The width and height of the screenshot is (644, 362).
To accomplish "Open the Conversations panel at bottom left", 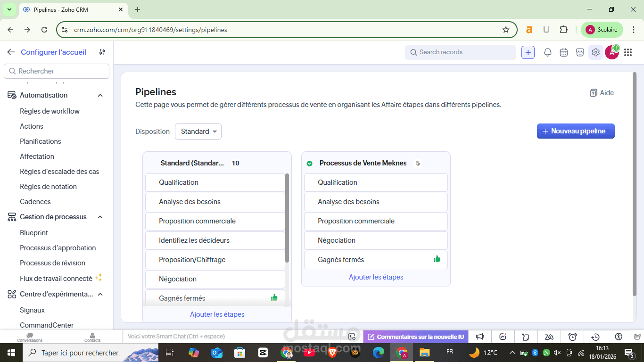I will (30, 337).
